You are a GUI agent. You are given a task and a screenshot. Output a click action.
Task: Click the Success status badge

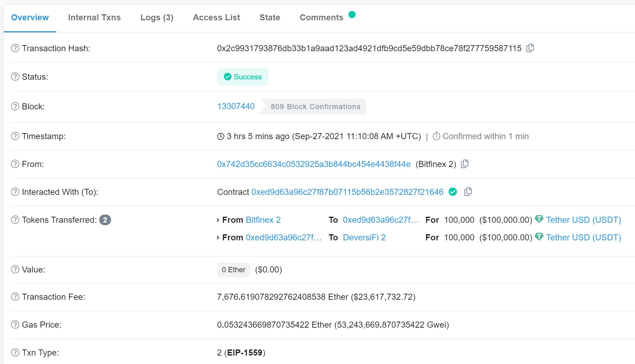point(243,77)
